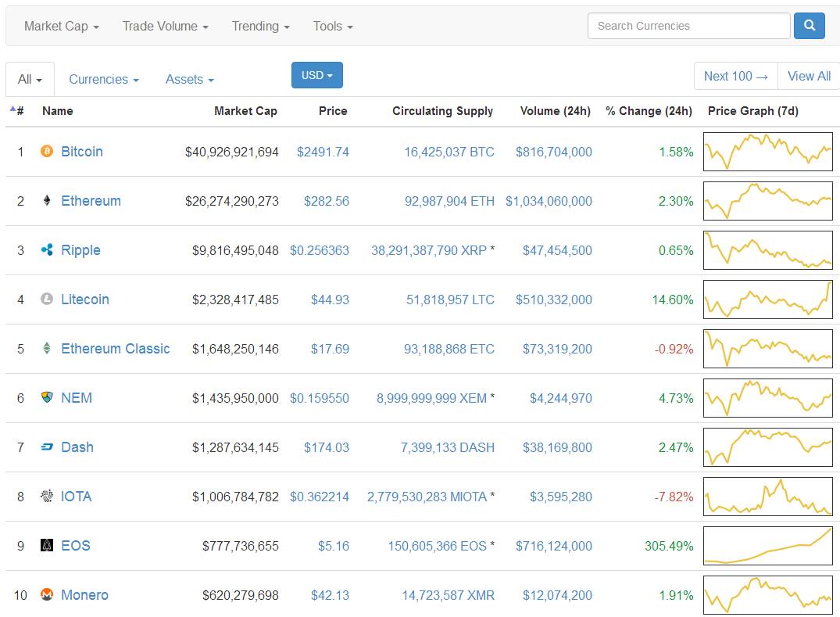Sort by Volume (24h) column header
The image size is (840, 617).
click(x=556, y=111)
